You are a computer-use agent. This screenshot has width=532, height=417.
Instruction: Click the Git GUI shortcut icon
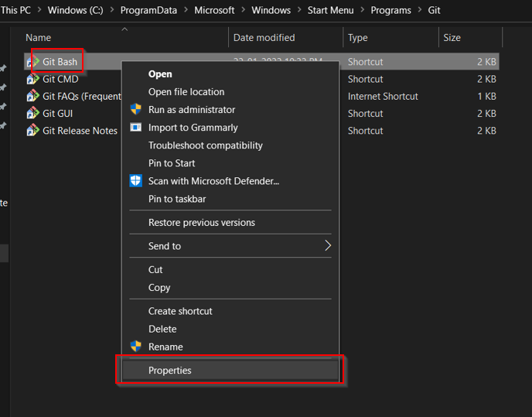[33, 114]
